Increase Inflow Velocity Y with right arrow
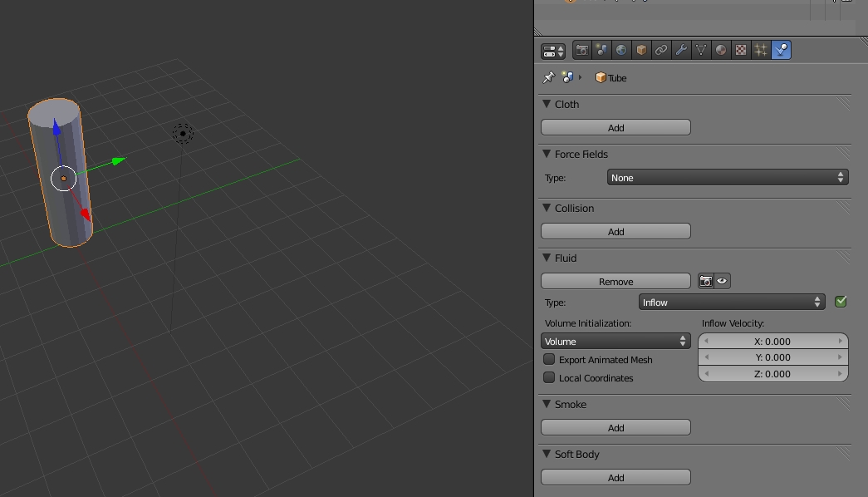 click(841, 357)
